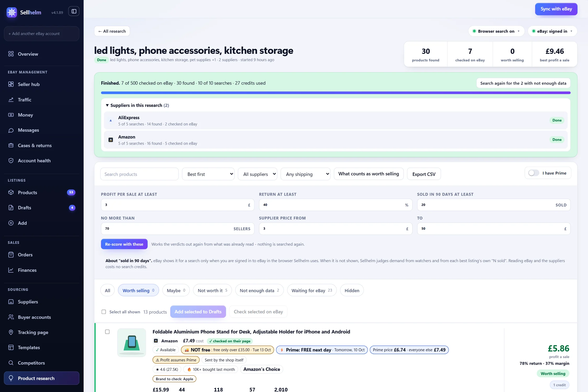Open the Browser search on dropdown

tap(496, 31)
